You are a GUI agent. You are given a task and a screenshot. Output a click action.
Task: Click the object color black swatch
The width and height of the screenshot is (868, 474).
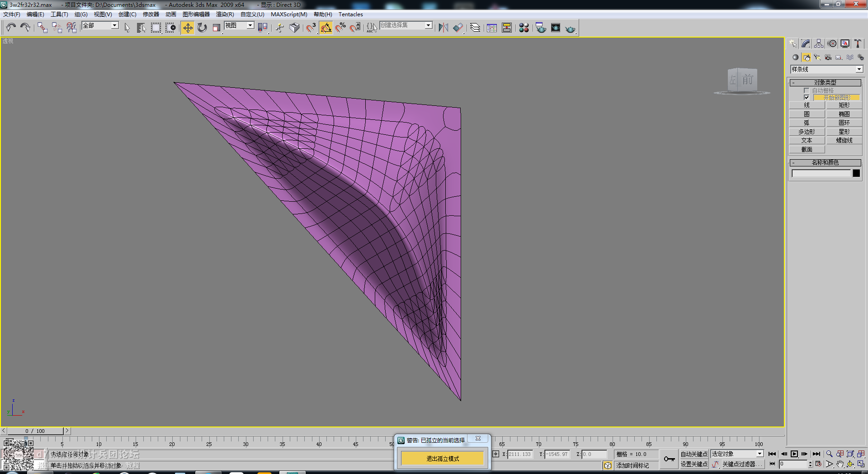tap(856, 173)
